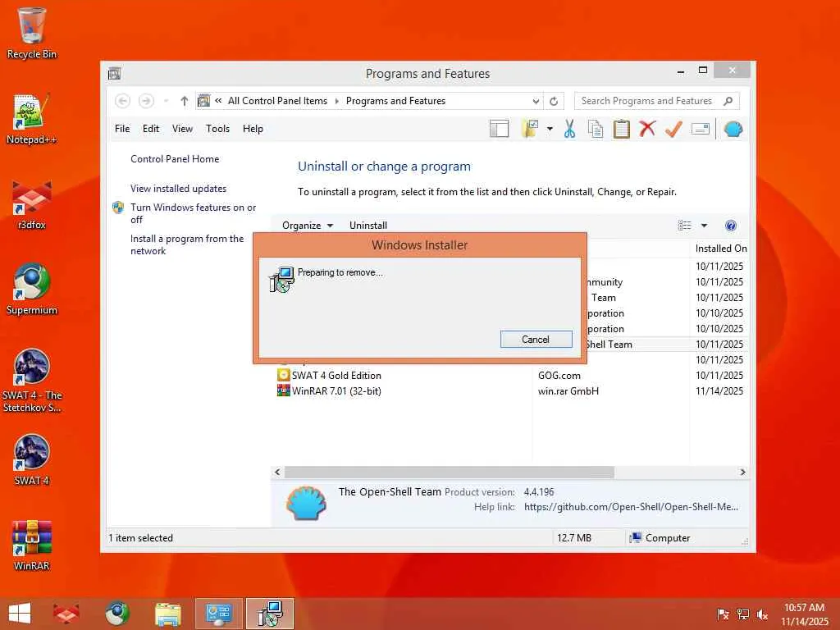Click the win.rar GmbH publisher cell
Screen dimensions: 840x630
point(568,391)
